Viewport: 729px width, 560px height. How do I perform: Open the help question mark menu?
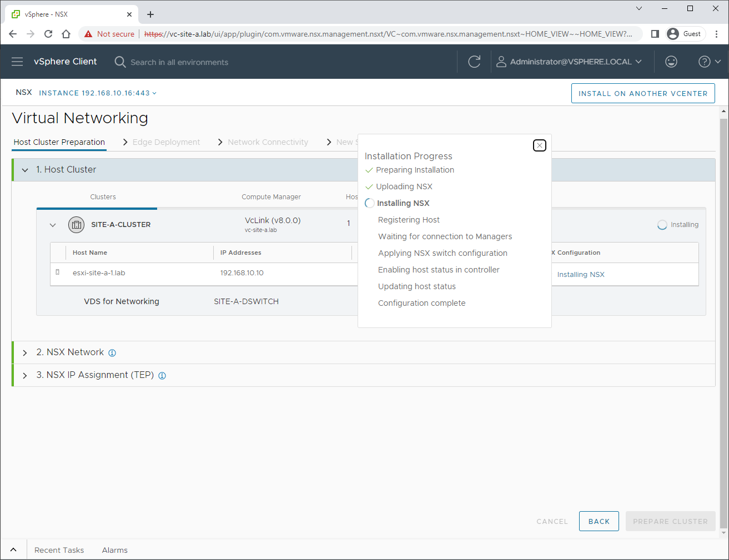(x=710, y=62)
